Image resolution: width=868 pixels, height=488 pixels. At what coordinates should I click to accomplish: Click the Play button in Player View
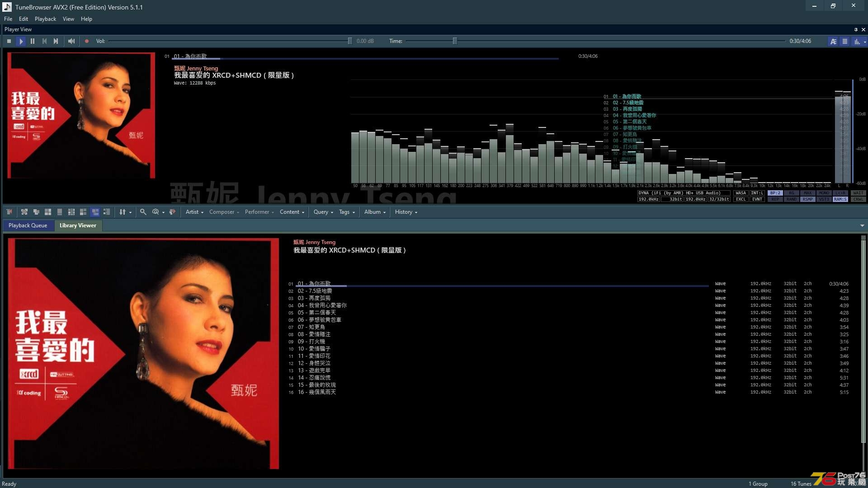(x=21, y=41)
